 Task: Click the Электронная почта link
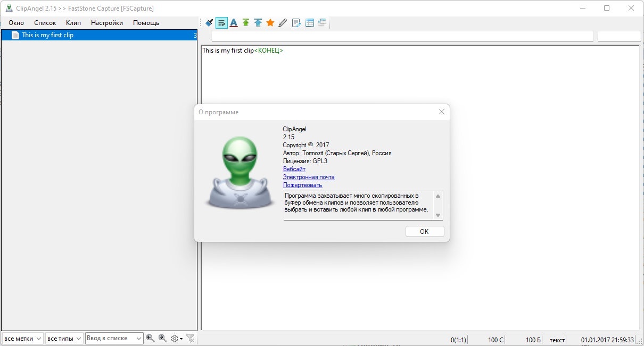coord(309,177)
